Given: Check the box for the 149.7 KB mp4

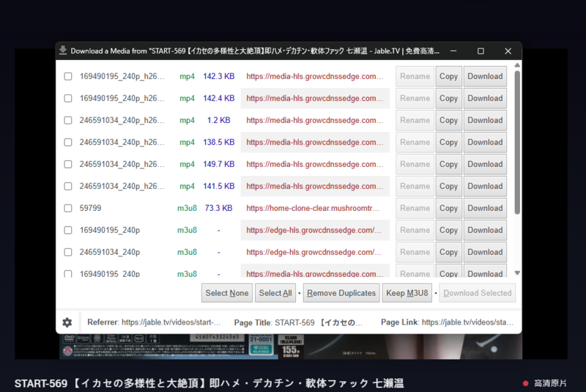Looking at the screenshot, I should (68, 164).
